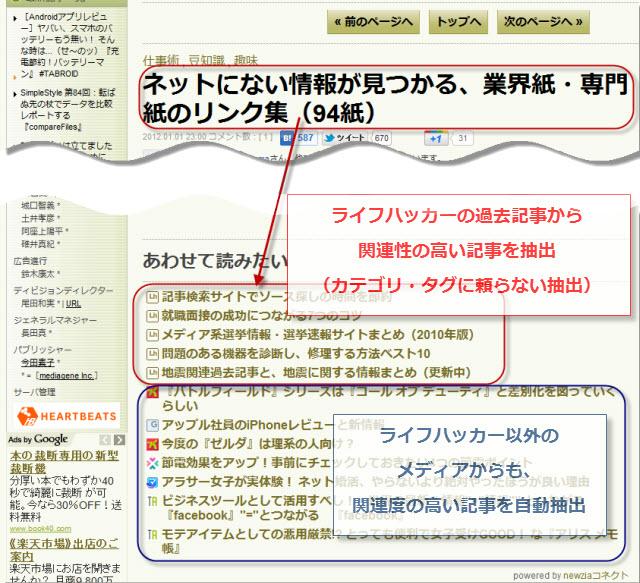
Task: Click Lh icon beside 記事検索サイトで
Action: pos(152,297)
